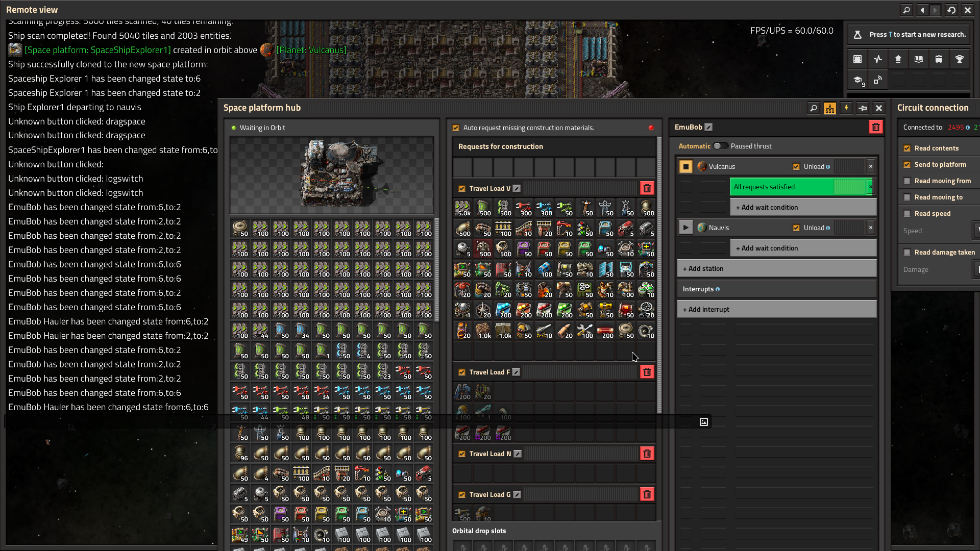Open production statistics pulse-line icon
The height and width of the screenshot is (551, 980).
tap(878, 59)
